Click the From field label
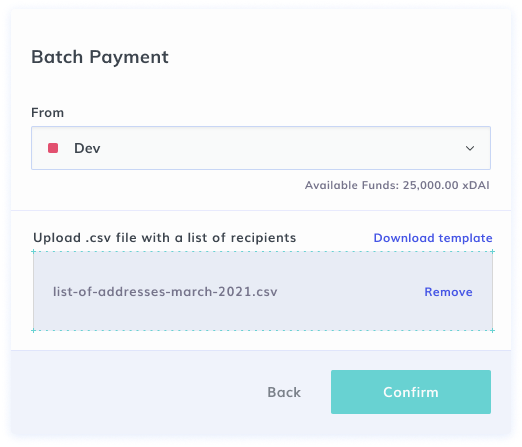 point(47,113)
